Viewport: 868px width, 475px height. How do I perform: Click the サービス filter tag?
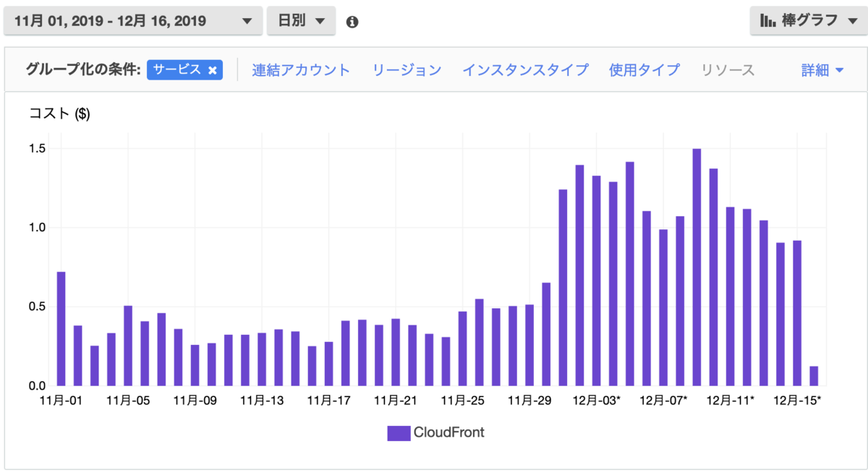pos(179,69)
